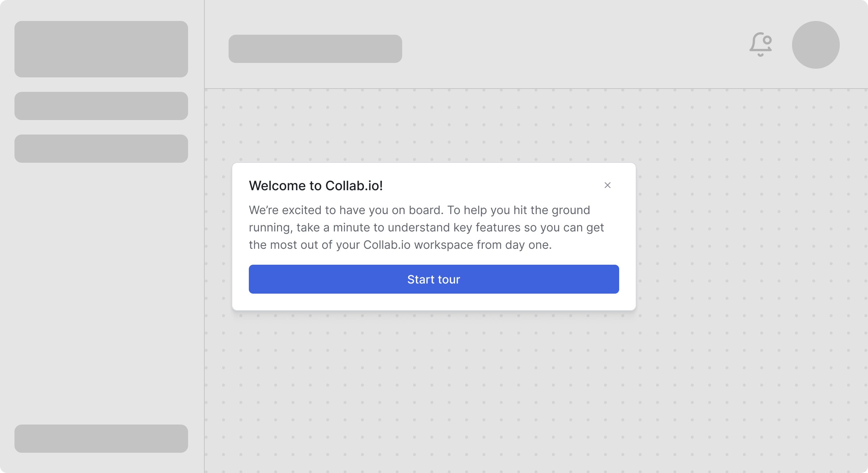Click the avatar circle to open account options
This screenshot has width=868, height=473.
pos(816,44)
